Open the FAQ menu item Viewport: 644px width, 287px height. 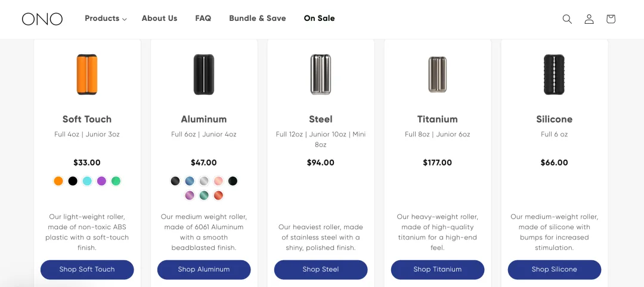pyautogui.click(x=203, y=18)
